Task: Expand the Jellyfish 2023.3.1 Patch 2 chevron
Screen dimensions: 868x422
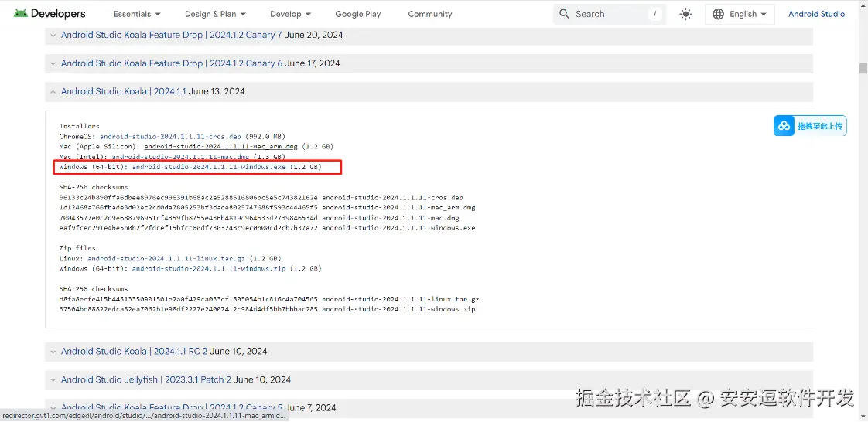Action: pos(53,380)
